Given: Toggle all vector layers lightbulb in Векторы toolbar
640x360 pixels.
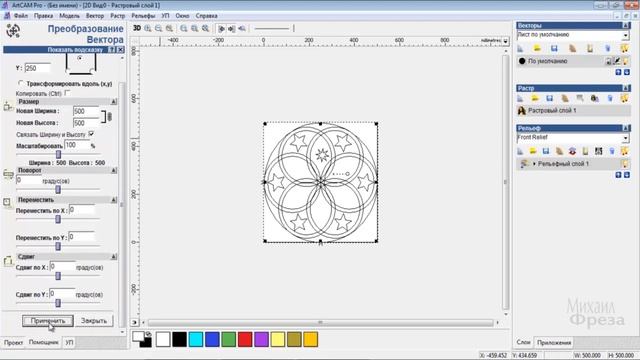Looking at the screenshot, I should coord(624,49).
